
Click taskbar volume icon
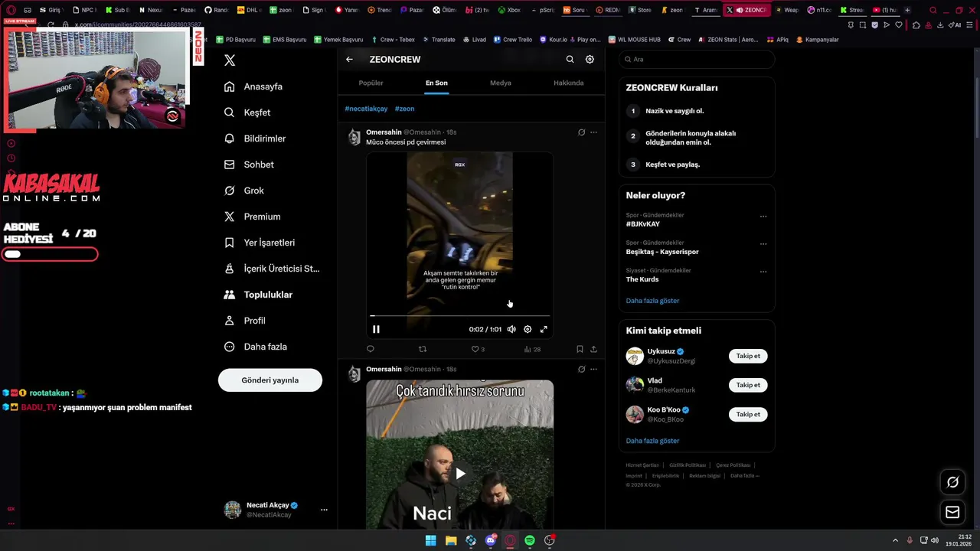point(935,540)
